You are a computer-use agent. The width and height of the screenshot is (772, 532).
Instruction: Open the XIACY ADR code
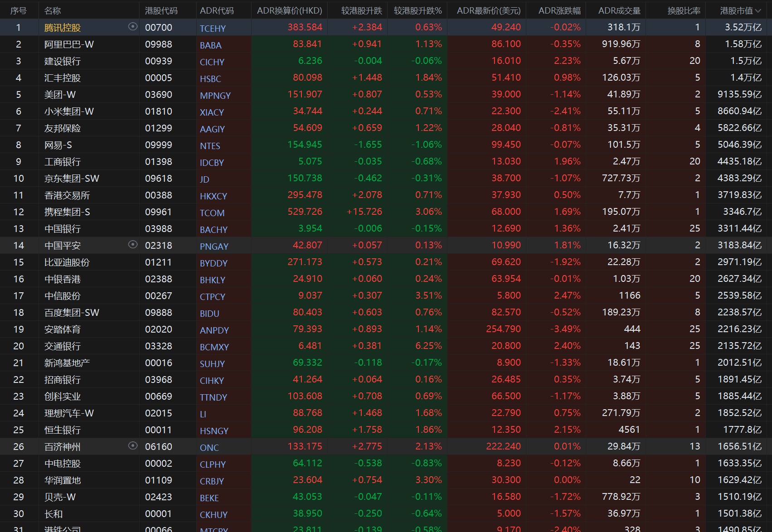tap(212, 112)
